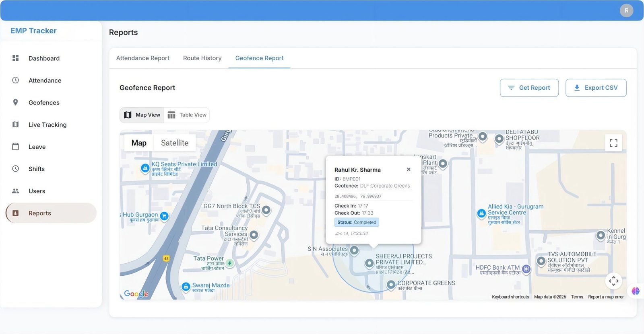Open the user avatar R in header
Screen dimensions: 644x334
pyautogui.click(x=626, y=10)
